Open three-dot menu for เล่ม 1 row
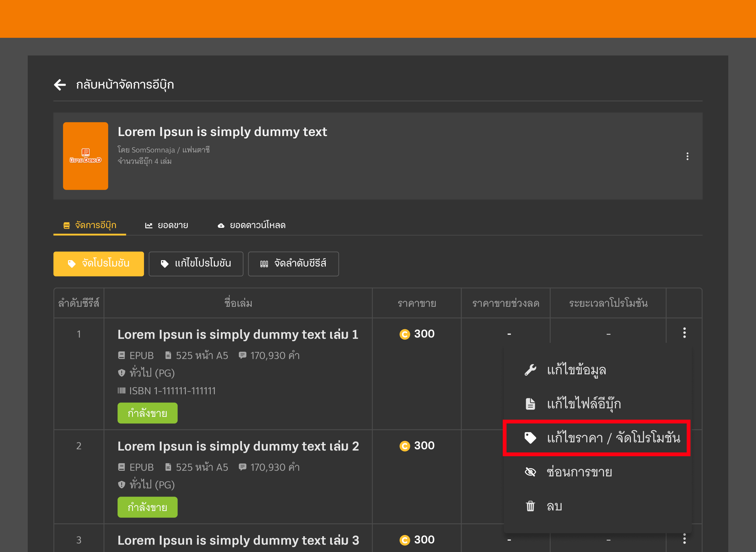The image size is (756, 552). [684, 332]
